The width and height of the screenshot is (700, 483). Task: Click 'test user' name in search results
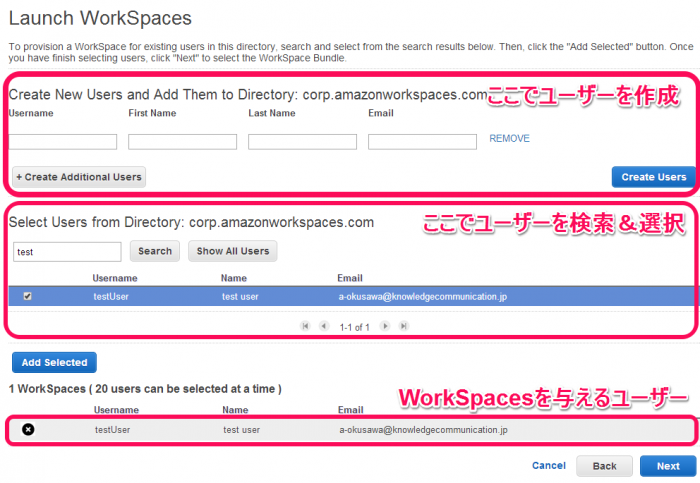click(240, 296)
